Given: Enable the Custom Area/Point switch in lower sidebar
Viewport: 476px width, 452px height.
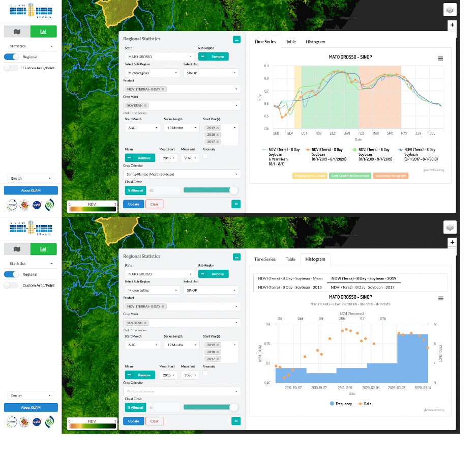Looking at the screenshot, I should [12, 286].
